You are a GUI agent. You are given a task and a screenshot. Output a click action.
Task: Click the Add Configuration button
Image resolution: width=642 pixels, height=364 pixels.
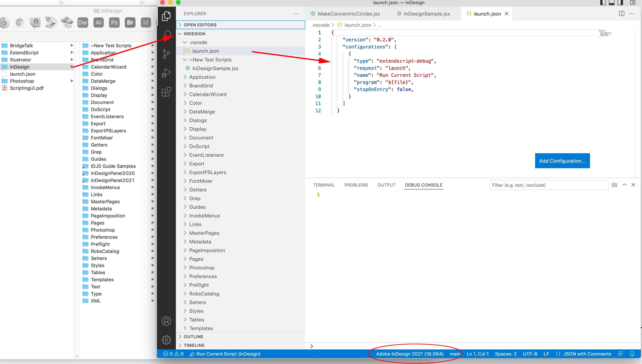tap(562, 161)
